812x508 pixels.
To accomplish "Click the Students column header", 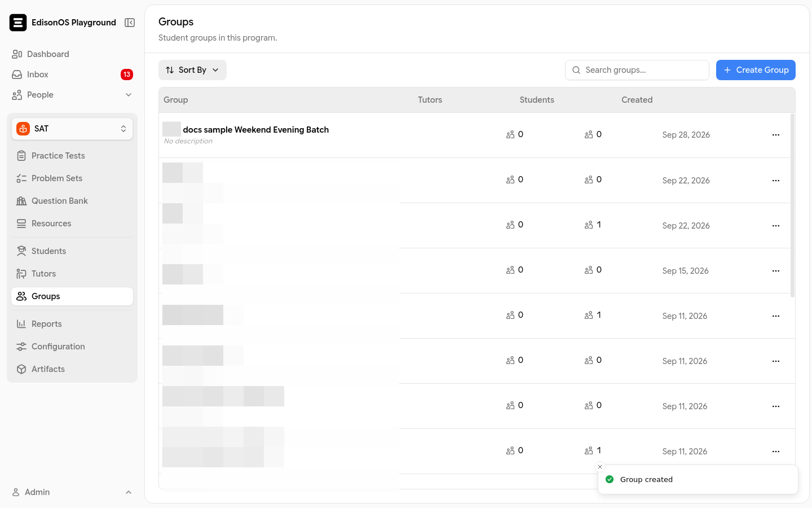I will point(537,100).
